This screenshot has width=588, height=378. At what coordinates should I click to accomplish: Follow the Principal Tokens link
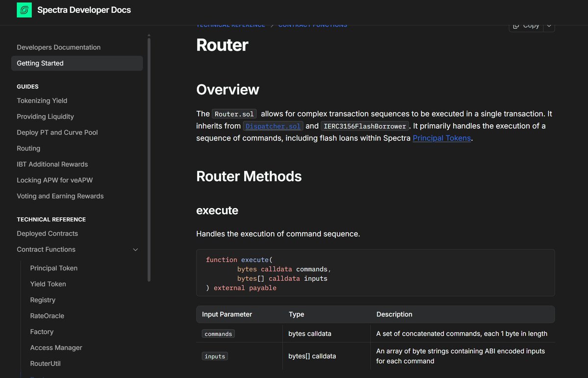[x=442, y=138]
